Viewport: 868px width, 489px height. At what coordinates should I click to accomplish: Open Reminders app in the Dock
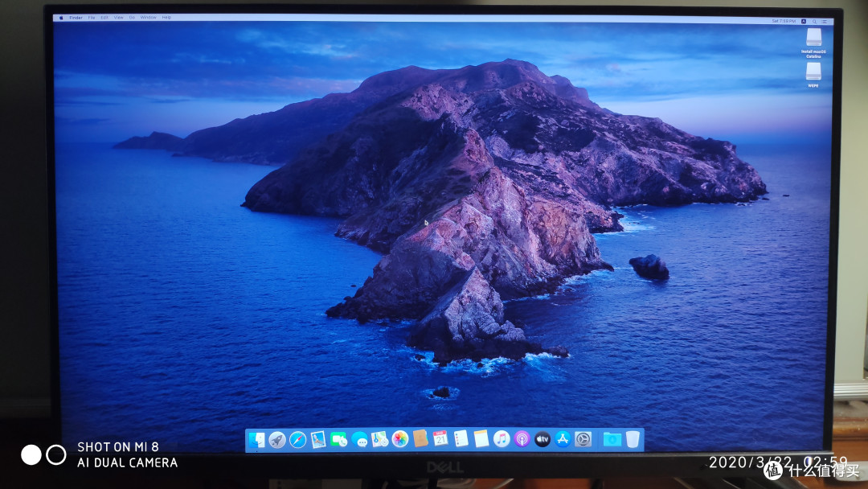(461, 439)
